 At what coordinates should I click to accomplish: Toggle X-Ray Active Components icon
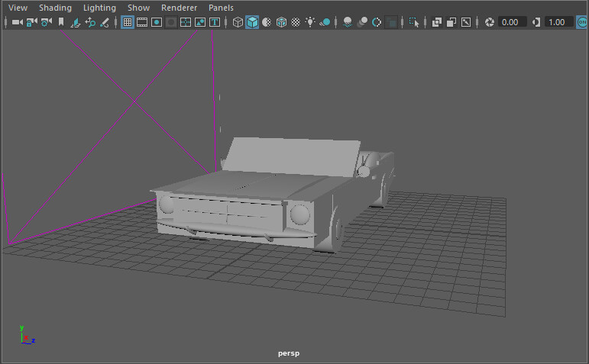point(451,22)
